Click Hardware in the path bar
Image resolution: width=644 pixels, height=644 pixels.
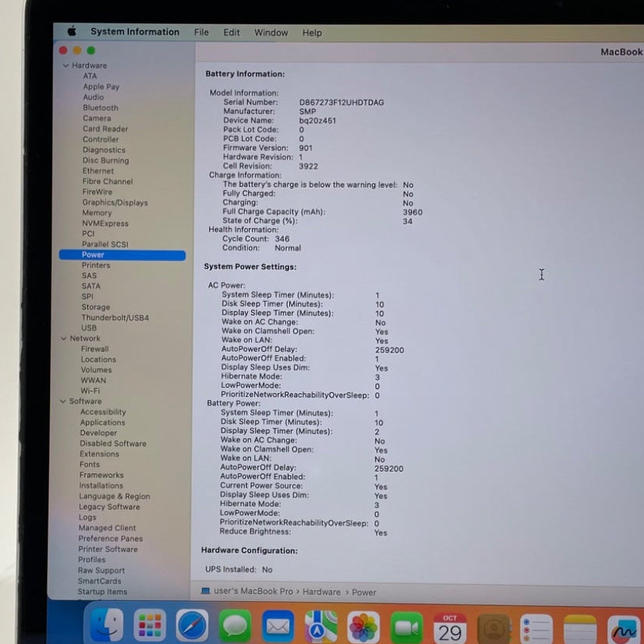[x=321, y=592]
